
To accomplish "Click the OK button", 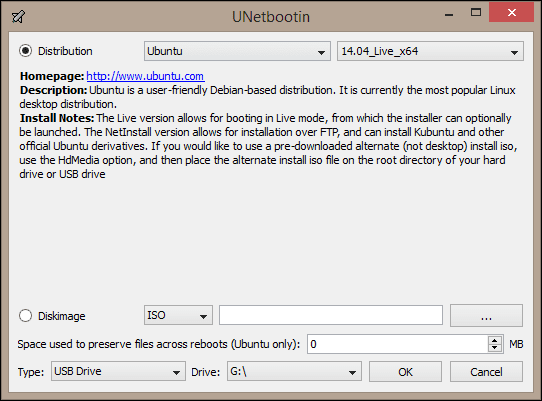I will click(x=405, y=372).
